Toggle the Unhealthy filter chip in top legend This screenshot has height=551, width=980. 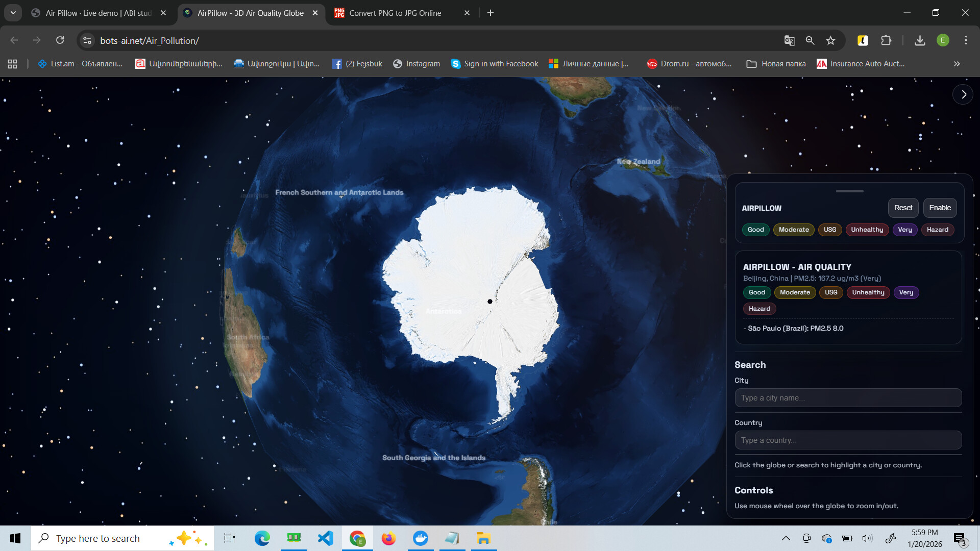pos(867,230)
